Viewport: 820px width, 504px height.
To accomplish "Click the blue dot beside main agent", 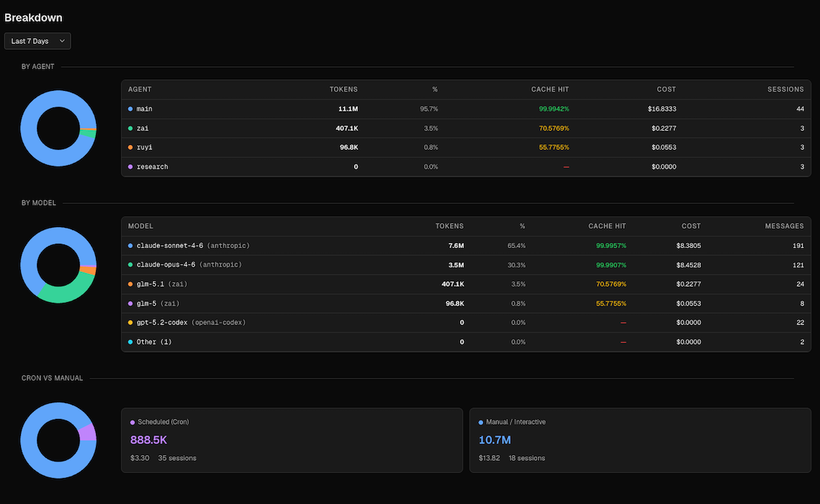I will (131, 109).
